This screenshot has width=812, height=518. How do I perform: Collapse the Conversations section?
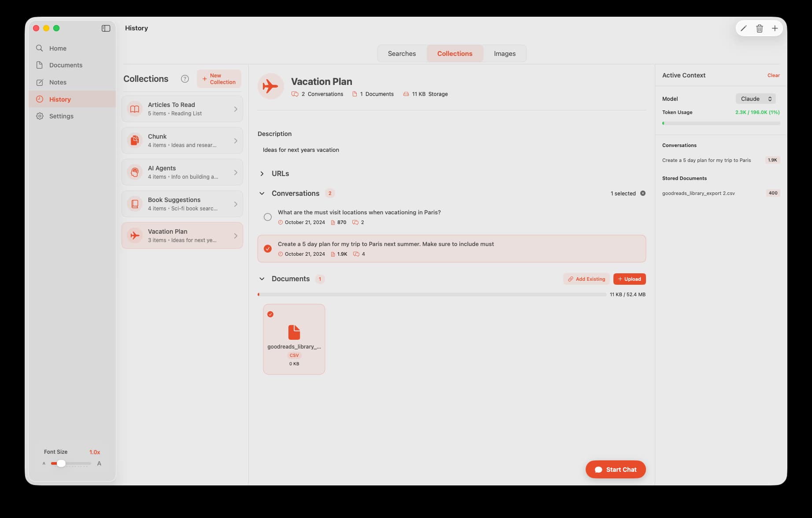coord(262,193)
